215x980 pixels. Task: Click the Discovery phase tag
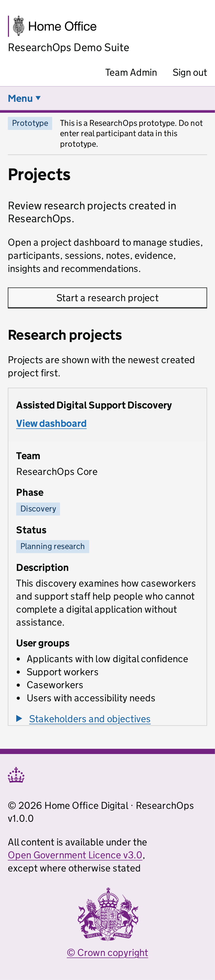click(x=38, y=509)
